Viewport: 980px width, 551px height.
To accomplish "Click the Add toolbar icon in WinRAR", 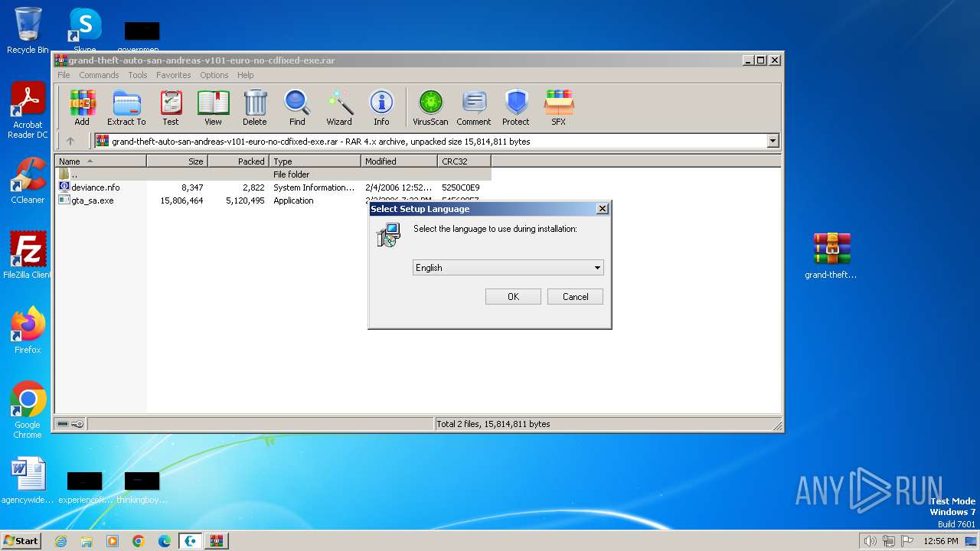I will pos(82,107).
